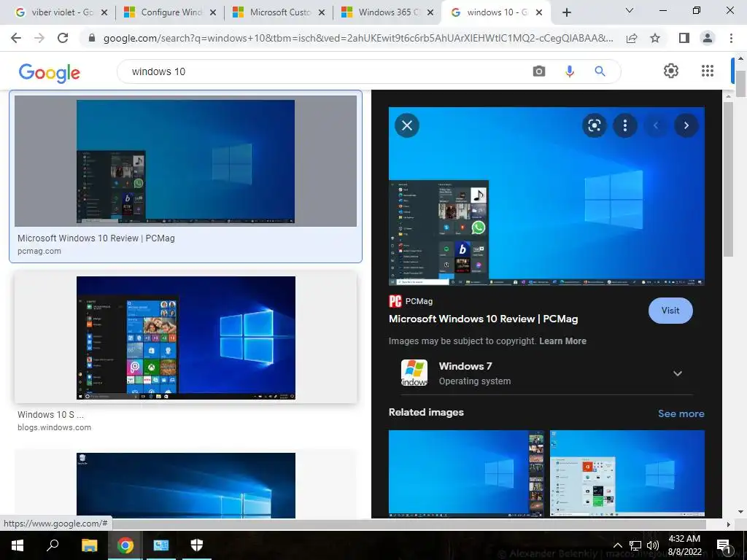Switch to the Configure Windows tab
Viewport: 747px width, 560px height.
pyautogui.click(x=168, y=12)
